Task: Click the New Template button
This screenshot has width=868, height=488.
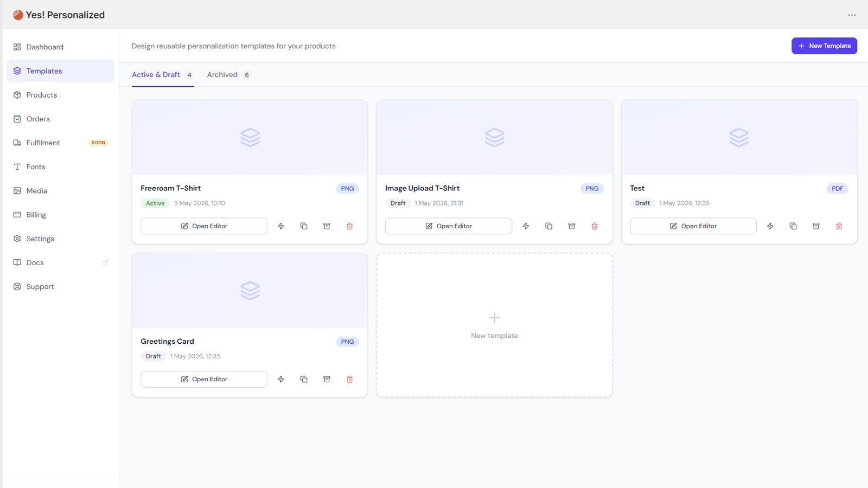Action: coord(824,46)
